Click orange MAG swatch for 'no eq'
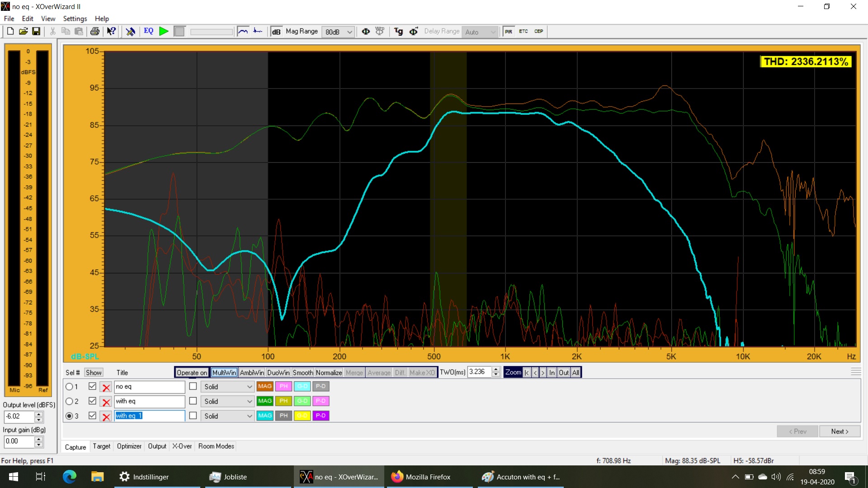This screenshot has height=488, width=868. pos(265,386)
